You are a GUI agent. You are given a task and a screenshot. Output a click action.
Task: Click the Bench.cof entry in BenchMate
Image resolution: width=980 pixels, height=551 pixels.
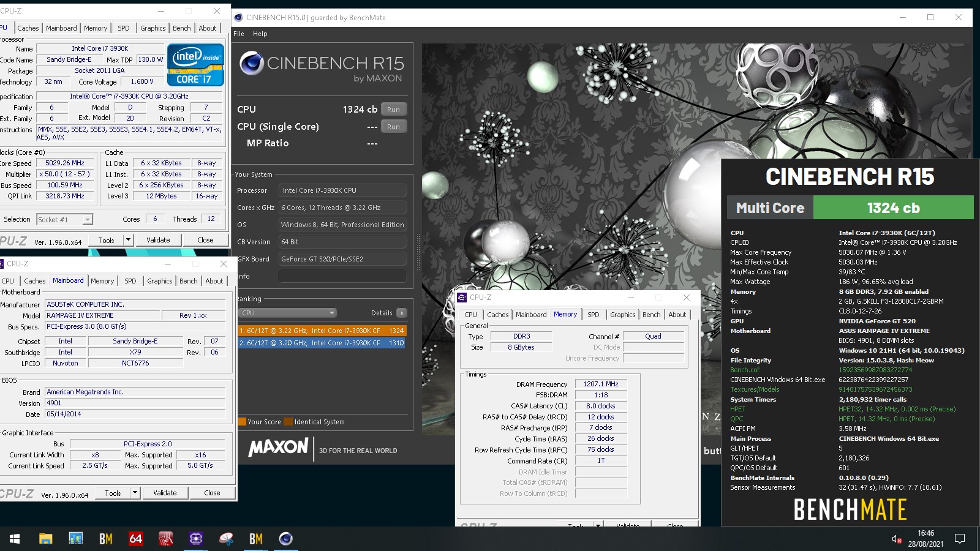click(x=744, y=370)
